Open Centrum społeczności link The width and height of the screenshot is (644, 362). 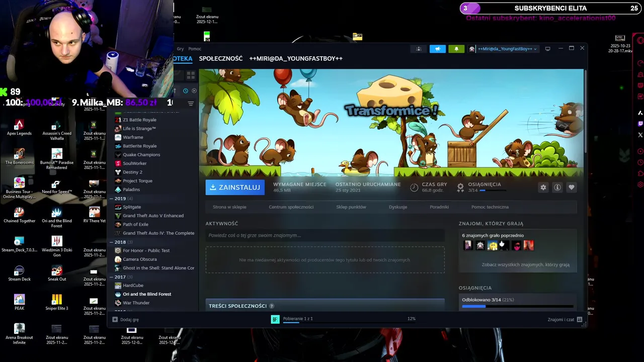point(291,207)
